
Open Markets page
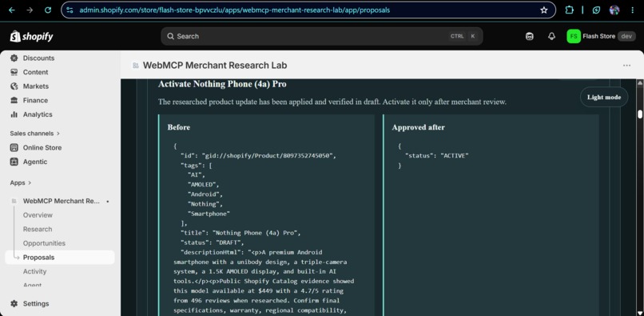[x=36, y=86]
